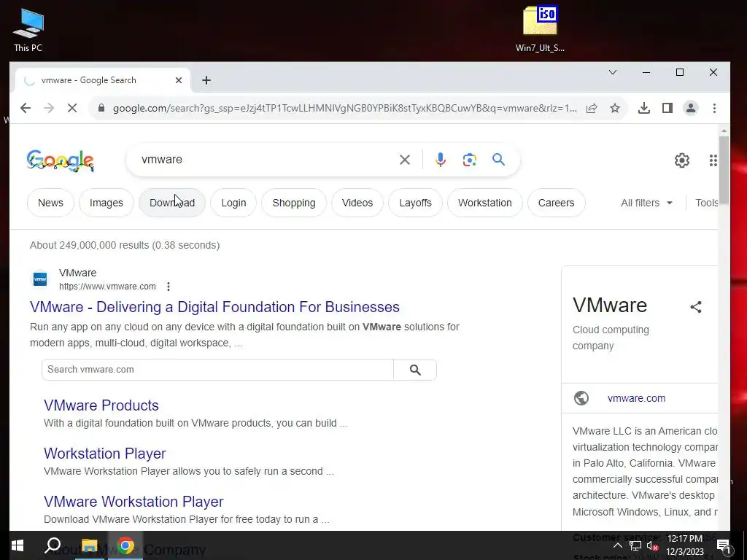Image resolution: width=747 pixels, height=560 pixels.
Task: Open Chrome downloads icon
Action: pos(644,108)
